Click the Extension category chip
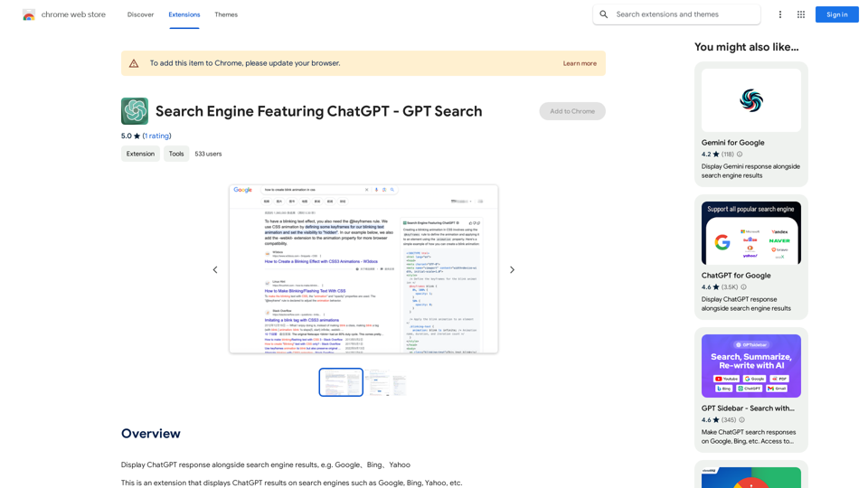Screen dimensions: 868x488 pyautogui.click(x=141, y=154)
